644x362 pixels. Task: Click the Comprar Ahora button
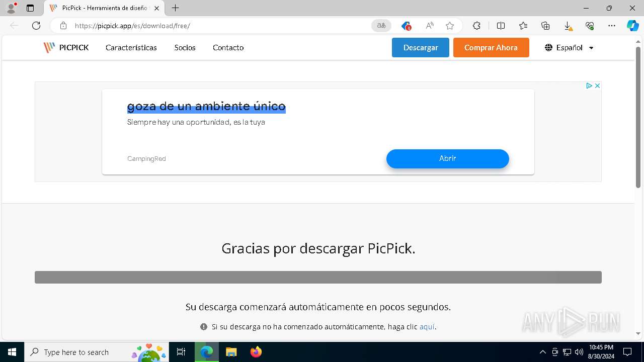[491, 48]
